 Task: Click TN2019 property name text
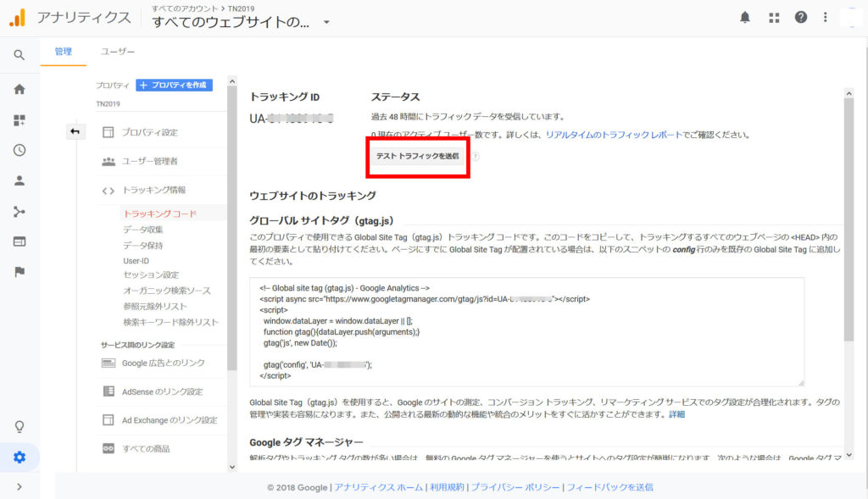tap(108, 104)
